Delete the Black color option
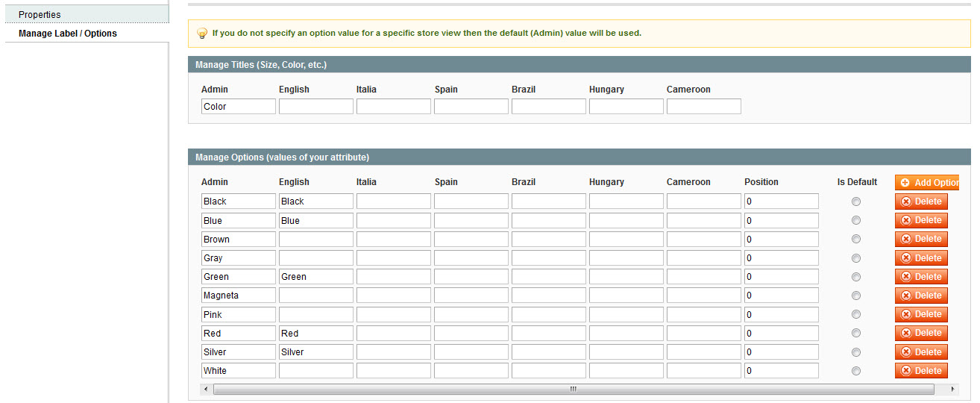Viewport: 980px width, 403px height. point(921,201)
